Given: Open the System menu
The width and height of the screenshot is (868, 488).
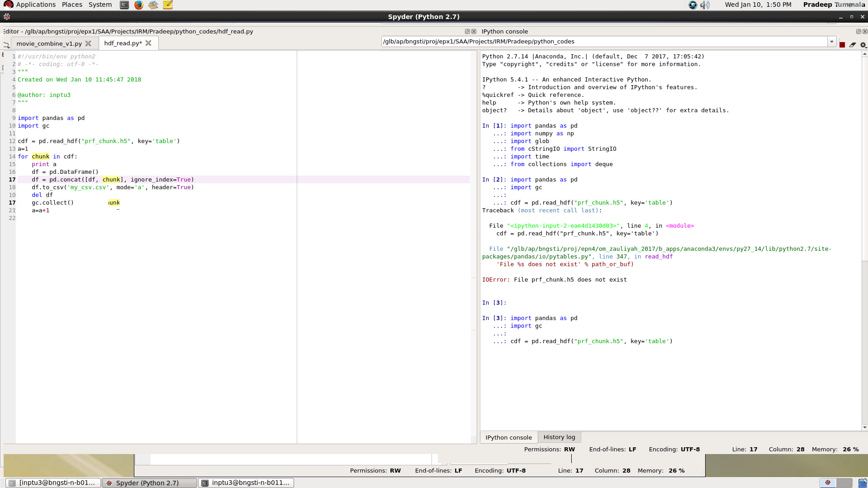Looking at the screenshot, I should tap(100, 5).
